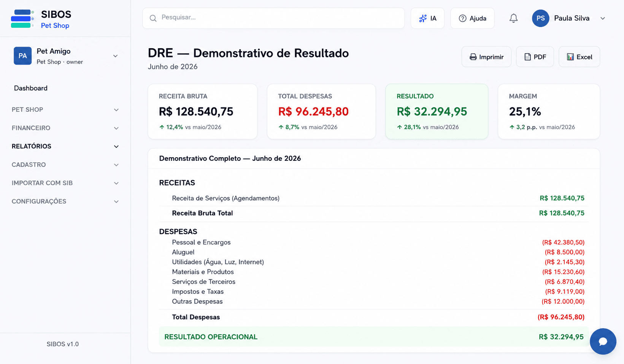Screen dimensions: 624x364
Task: Click the PS user avatar
Action: pos(540,18)
